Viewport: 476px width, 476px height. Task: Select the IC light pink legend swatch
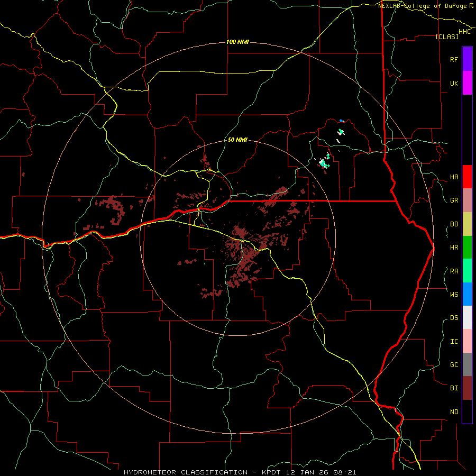pyautogui.click(x=467, y=341)
